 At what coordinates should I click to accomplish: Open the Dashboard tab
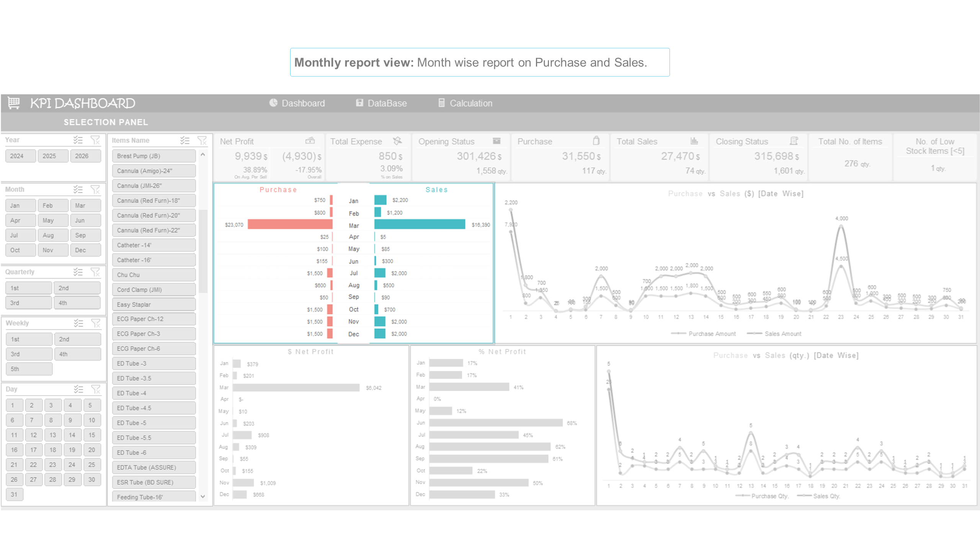[x=297, y=103]
